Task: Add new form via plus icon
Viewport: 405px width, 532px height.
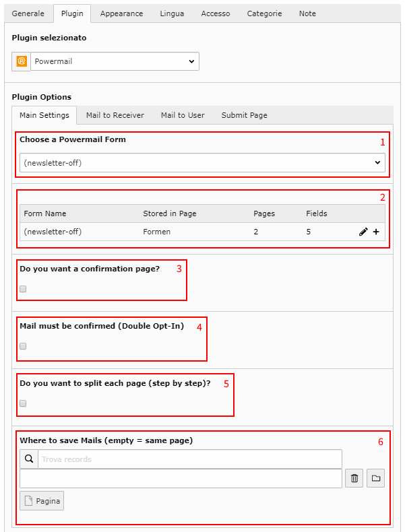Action: tap(376, 232)
